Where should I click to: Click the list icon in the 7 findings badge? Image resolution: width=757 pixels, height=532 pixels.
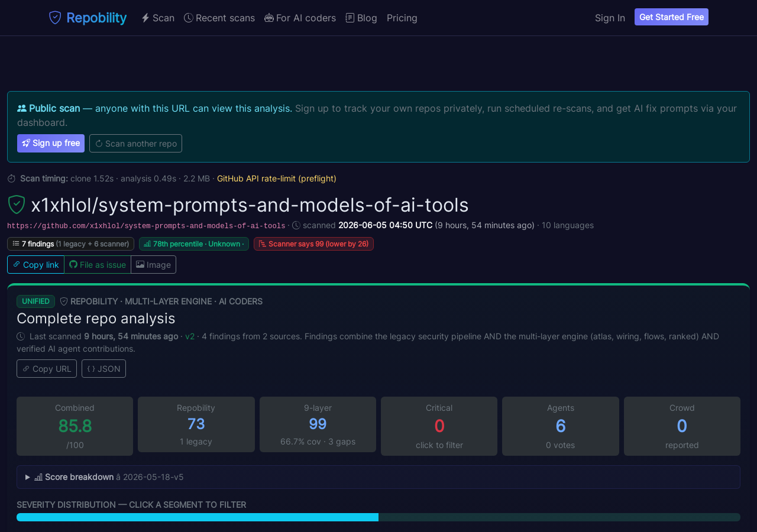16,244
